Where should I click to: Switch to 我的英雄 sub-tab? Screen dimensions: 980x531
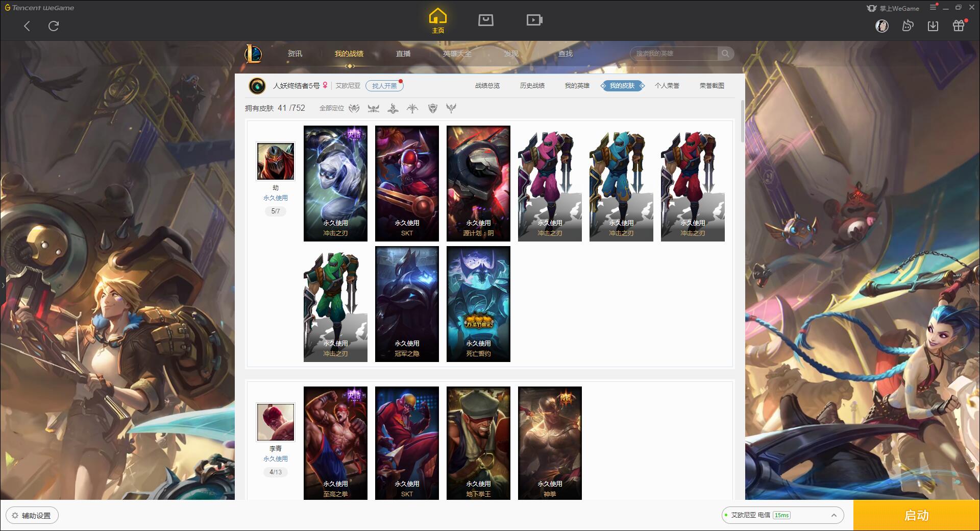click(577, 86)
